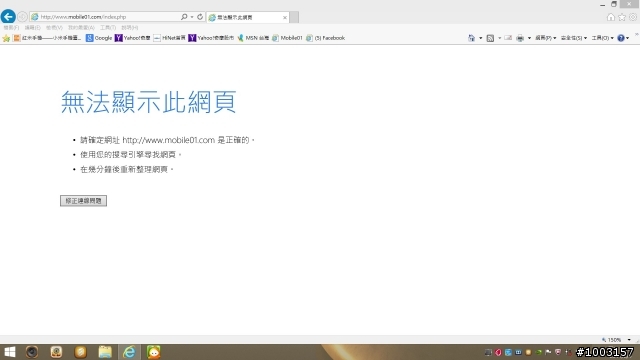
Task: Open the Google favorites bookmark
Action: [x=99, y=38]
